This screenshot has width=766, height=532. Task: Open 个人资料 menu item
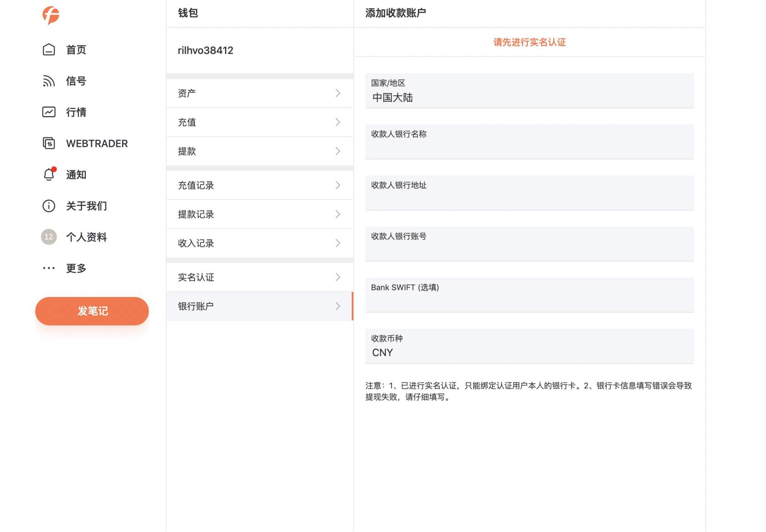click(x=87, y=237)
